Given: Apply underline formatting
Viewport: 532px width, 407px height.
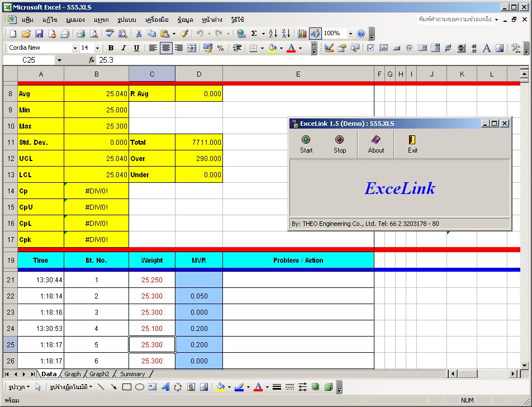Looking at the screenshot, I should point(136,48).
